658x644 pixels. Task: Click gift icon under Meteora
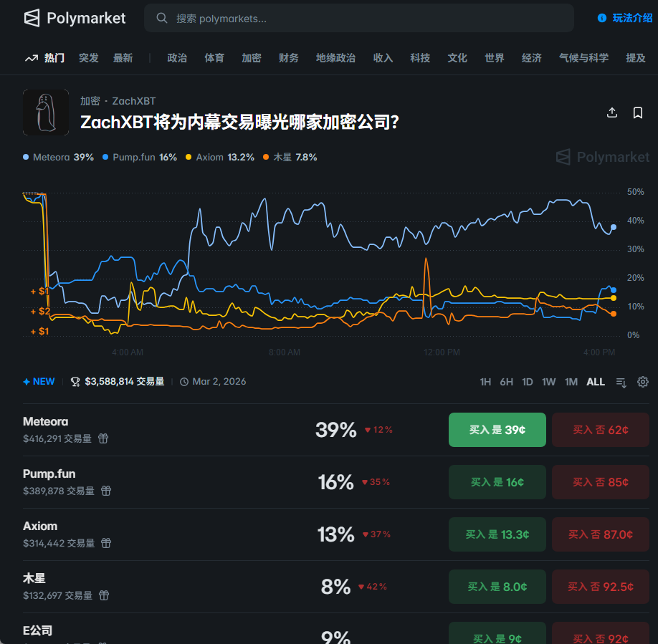(103, 438)
